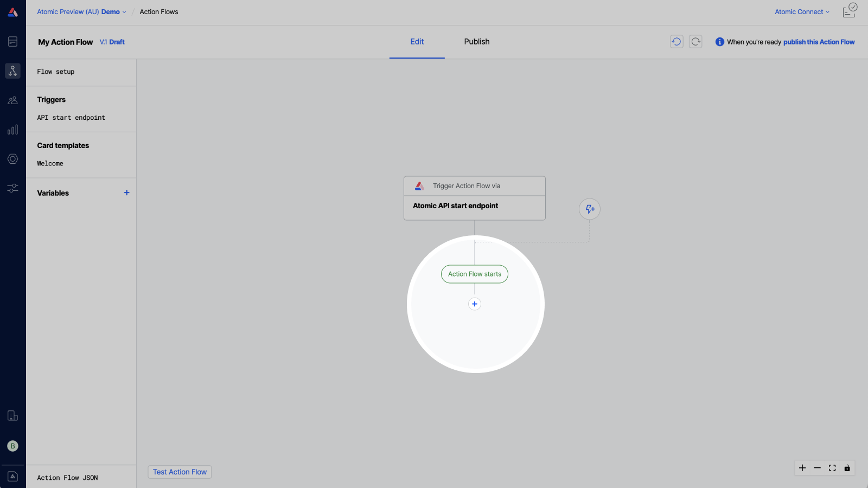Click the Atomic logo in the sidebar
Viewport: 868px width, 488px height.
[13, 12]
